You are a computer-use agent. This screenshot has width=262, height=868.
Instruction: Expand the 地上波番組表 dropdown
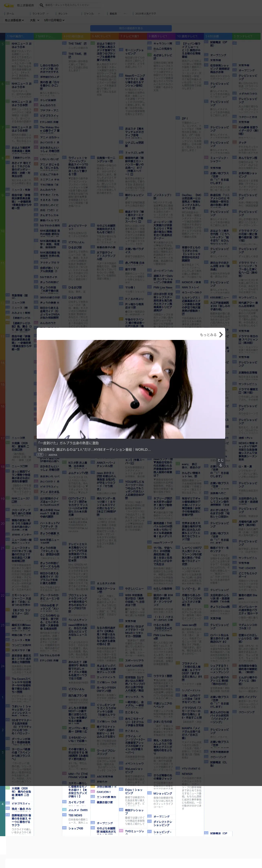click(x=14, y=20)
